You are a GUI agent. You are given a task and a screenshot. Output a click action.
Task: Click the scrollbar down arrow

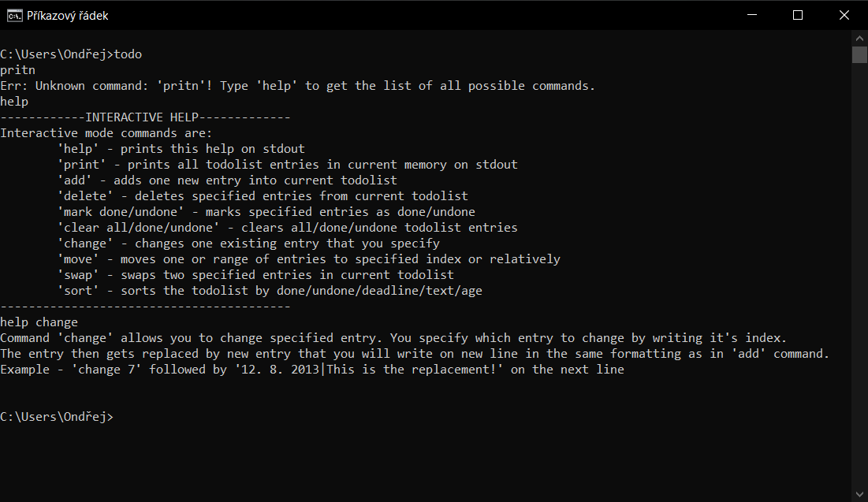[859, 495]
